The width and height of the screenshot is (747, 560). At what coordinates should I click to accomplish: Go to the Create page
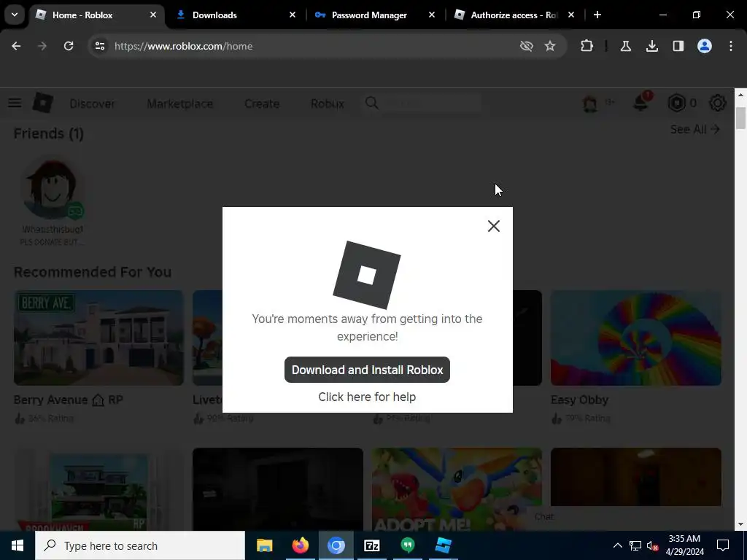pyautogui.click(x=262, y=104)
